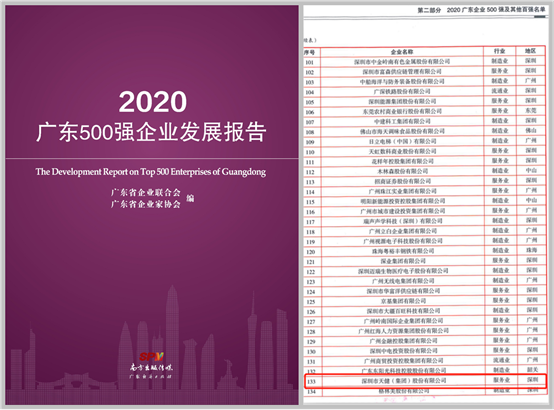Viewport: 554px width, 410px height.
Task: Click the 编 character beside the editors
Action: [190, 198]
